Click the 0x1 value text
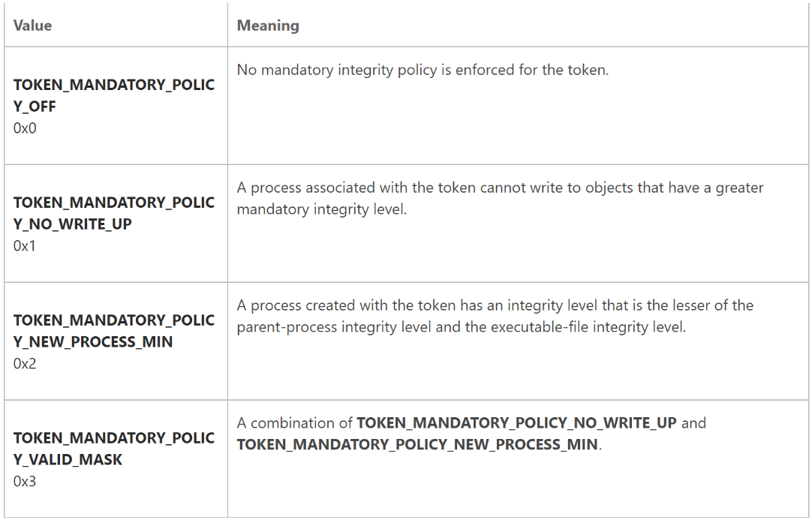812x523 pixels. [24, 245]
